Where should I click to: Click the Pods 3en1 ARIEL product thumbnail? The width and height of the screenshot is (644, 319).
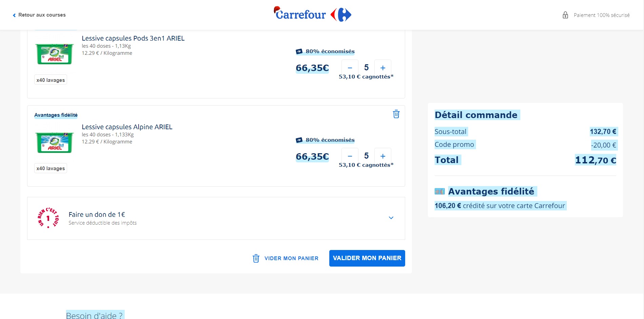(55, 54)
